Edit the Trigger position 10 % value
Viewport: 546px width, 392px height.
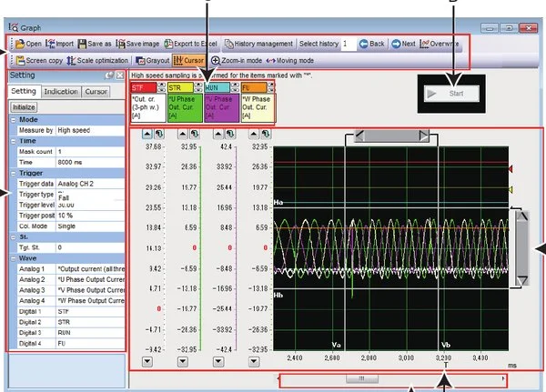pos(90,216)
